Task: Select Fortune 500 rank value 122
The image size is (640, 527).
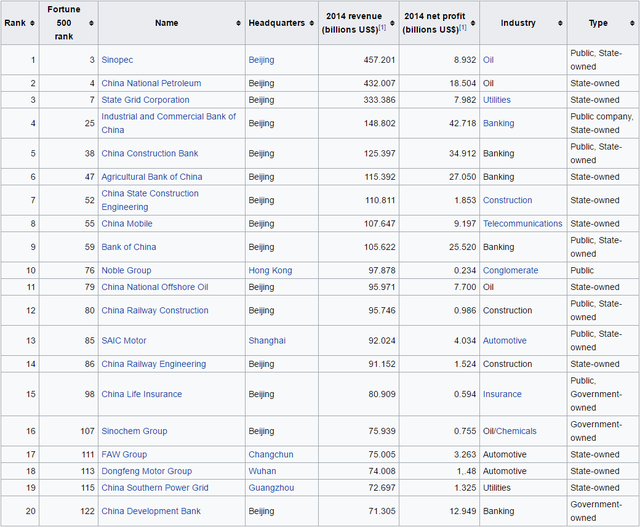Action: [x=87, y=511]
